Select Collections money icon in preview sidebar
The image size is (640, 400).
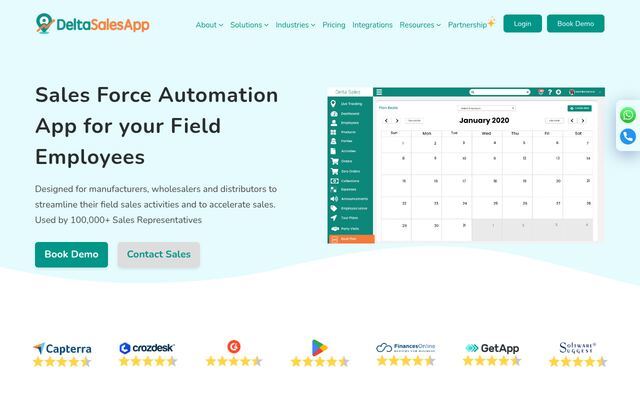(334, 181)
